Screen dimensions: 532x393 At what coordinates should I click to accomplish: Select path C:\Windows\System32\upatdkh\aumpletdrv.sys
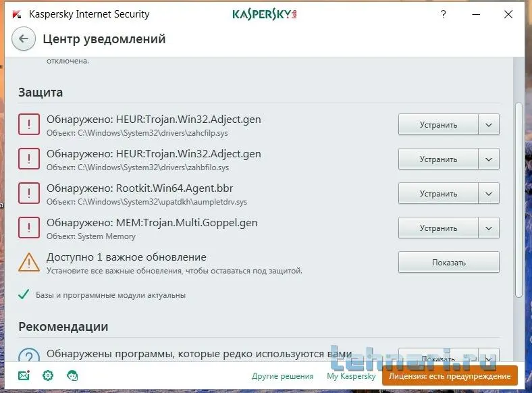tap(162, 202)
